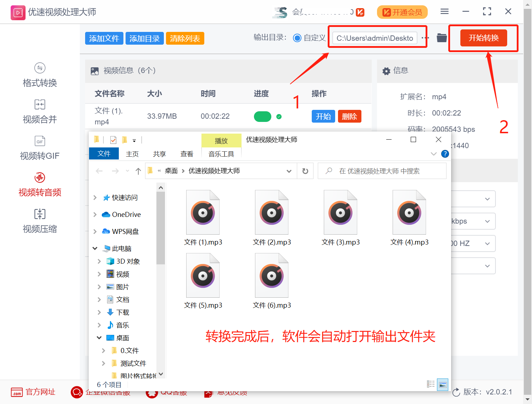Open the HZ sample rate dropdown

(473, 243)
